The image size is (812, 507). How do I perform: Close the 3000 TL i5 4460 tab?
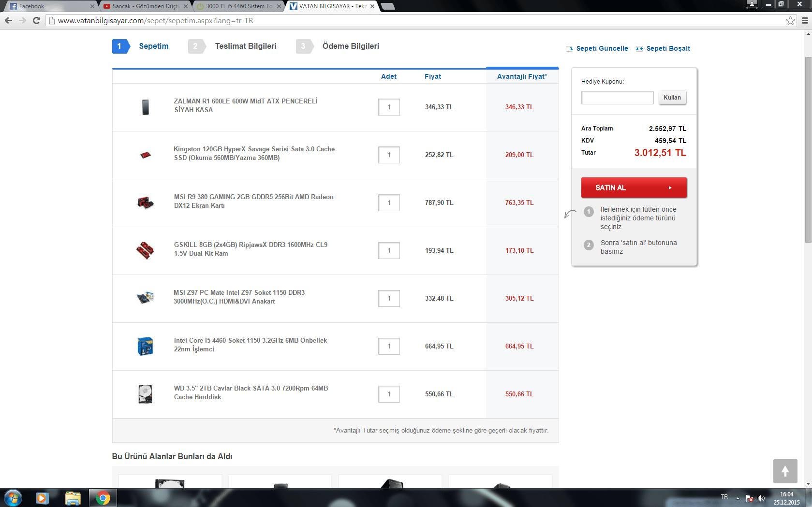point(279,6)
